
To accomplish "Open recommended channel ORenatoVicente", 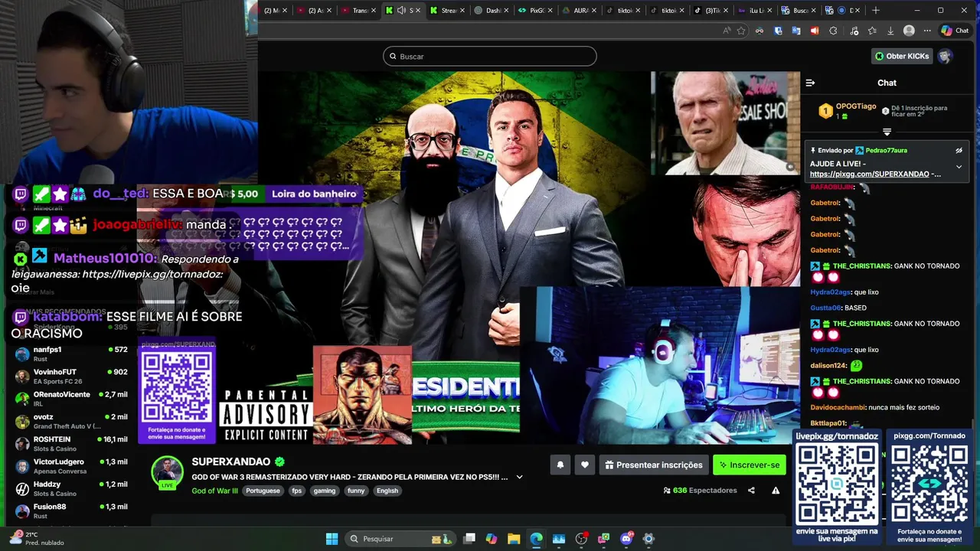I will [x=71, y=399].
